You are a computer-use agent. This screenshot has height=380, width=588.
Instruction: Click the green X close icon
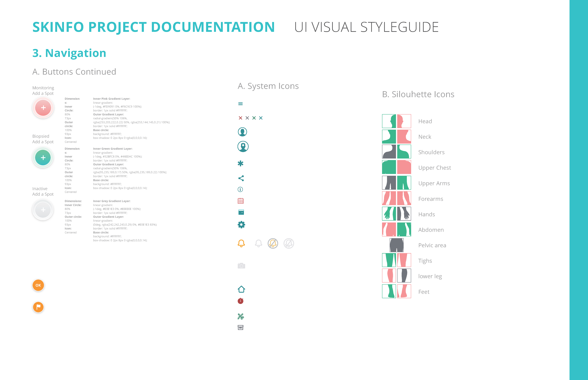tap(254, 118)
